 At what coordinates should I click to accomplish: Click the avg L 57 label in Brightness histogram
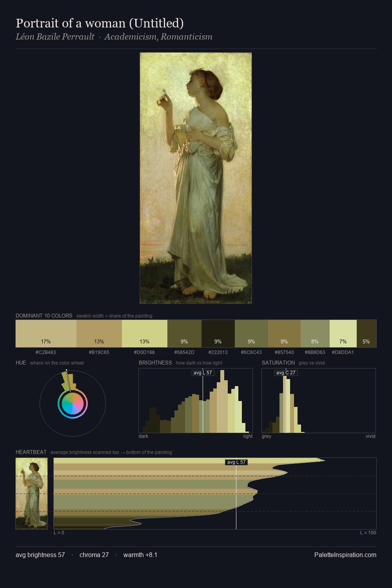click(x=203, y=373)
